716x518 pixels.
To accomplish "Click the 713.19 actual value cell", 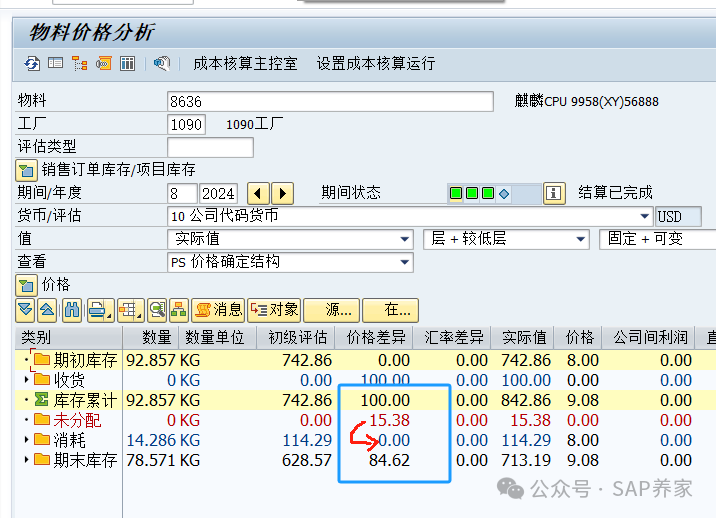I will tap(526, 460).
